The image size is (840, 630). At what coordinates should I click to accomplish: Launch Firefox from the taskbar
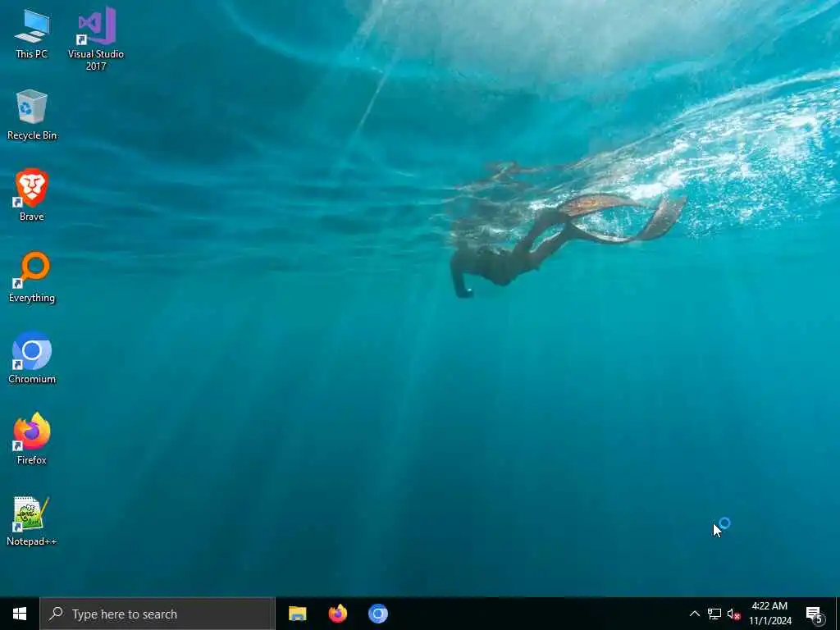coord(337,614)
